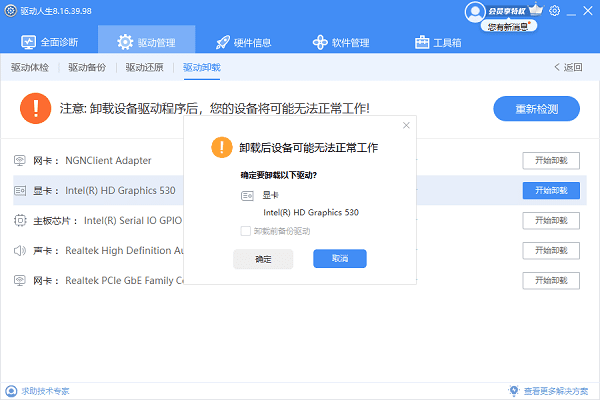The width and height of the screenshot is (600, 400).
Task: Open the 您有新消息 notification bubble
Action: (x=509, y=26)
